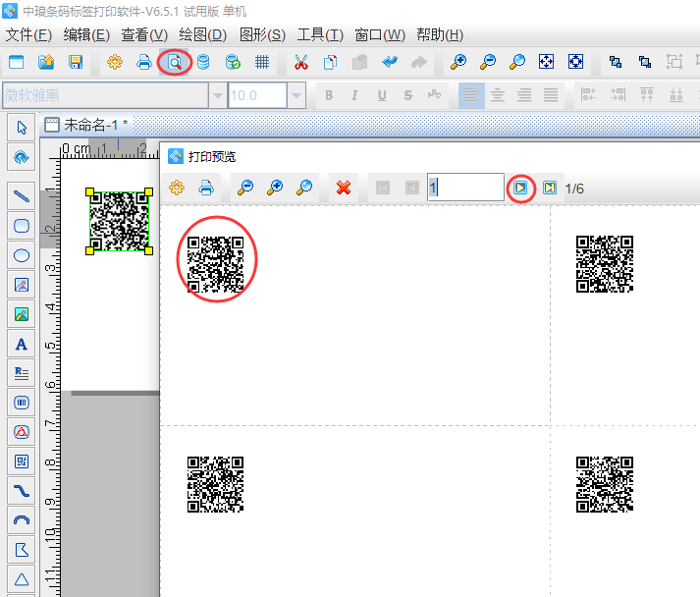Select the ellipse drawing tool
The image size is (700, 597).
click(x=22, y=255)
